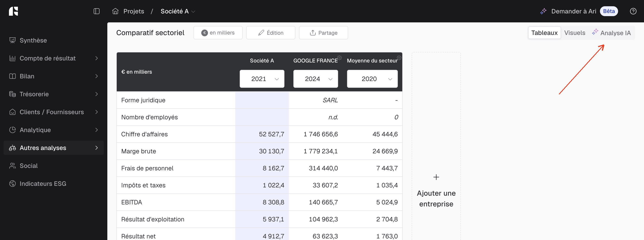Click the Impôts et taxes row label

coord(143,185)
